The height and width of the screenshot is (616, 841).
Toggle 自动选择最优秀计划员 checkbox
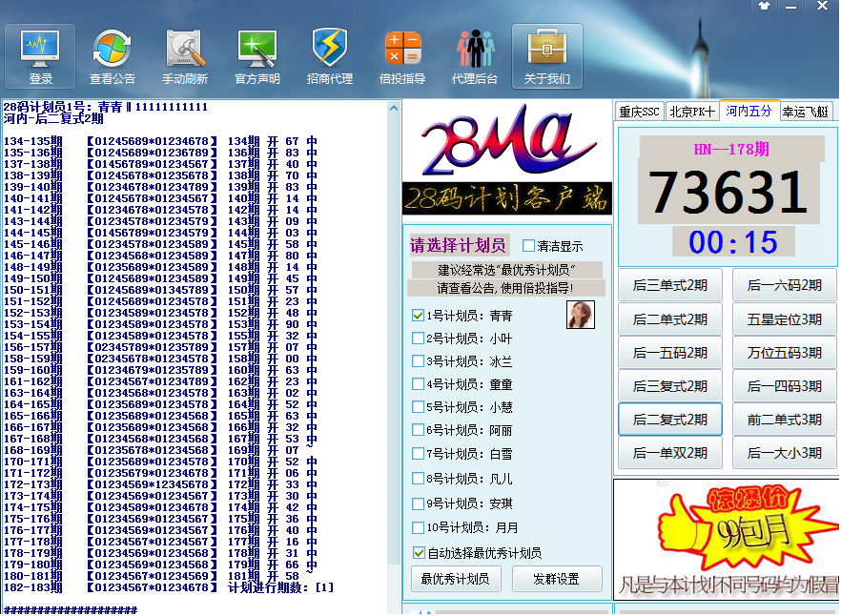coord(419,553)
